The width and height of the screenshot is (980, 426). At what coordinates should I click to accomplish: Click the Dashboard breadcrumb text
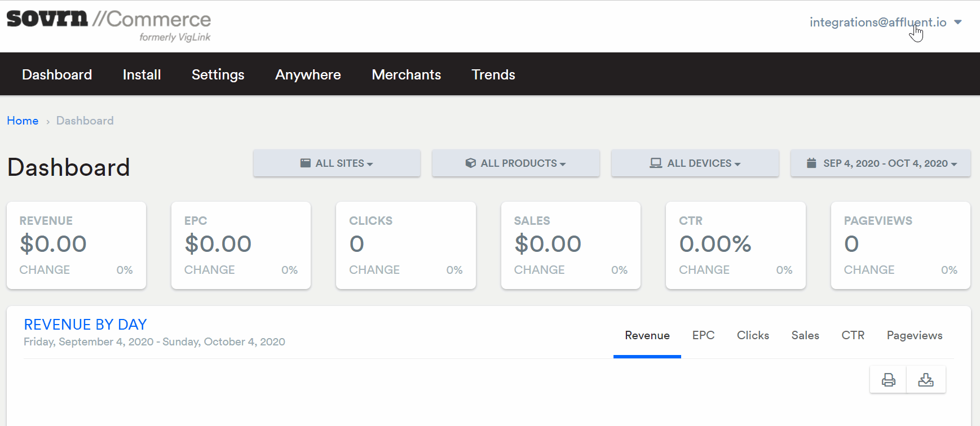coord(85,121)
